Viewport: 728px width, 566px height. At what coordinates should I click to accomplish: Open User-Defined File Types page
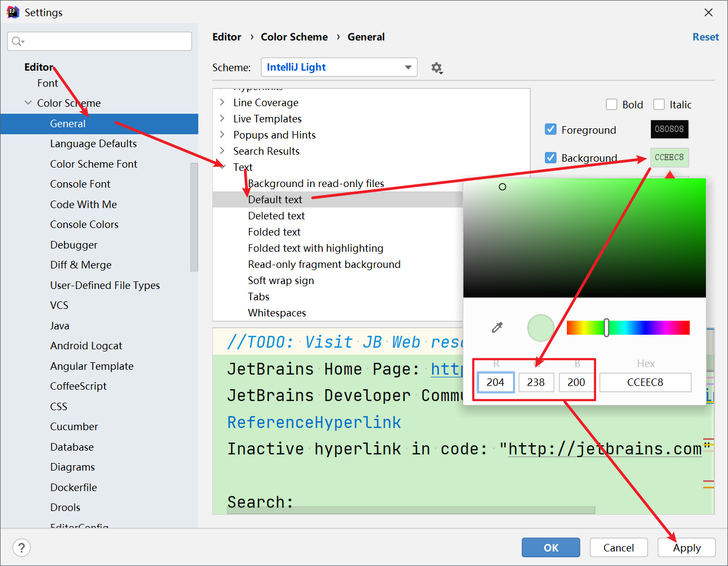click(105, 285)
